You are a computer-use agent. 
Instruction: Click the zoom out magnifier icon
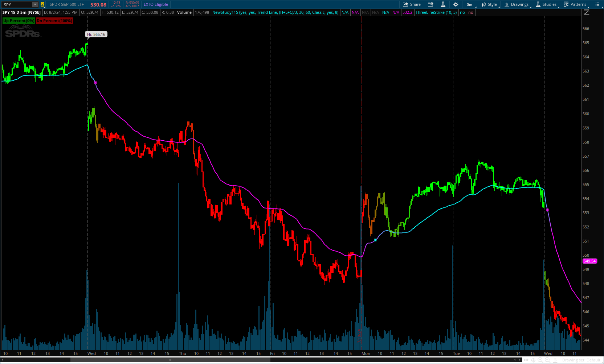point(547,360)
